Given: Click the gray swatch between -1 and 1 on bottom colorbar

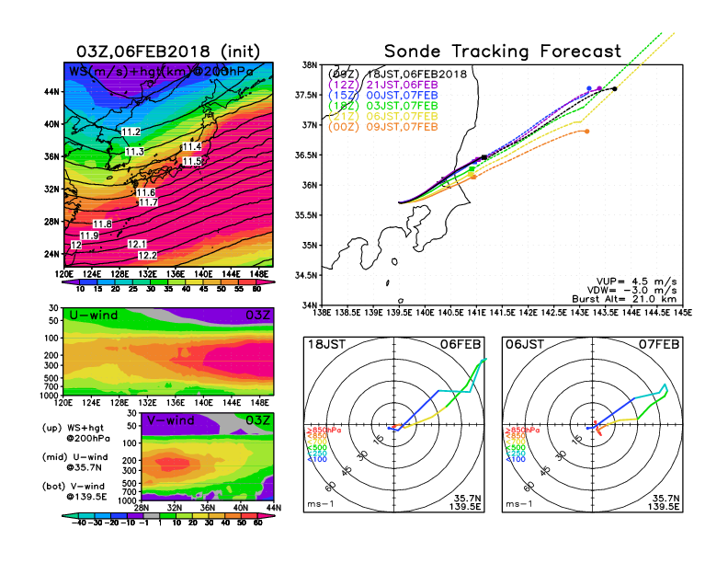Looking at the screenshot, I should (152, 515).
